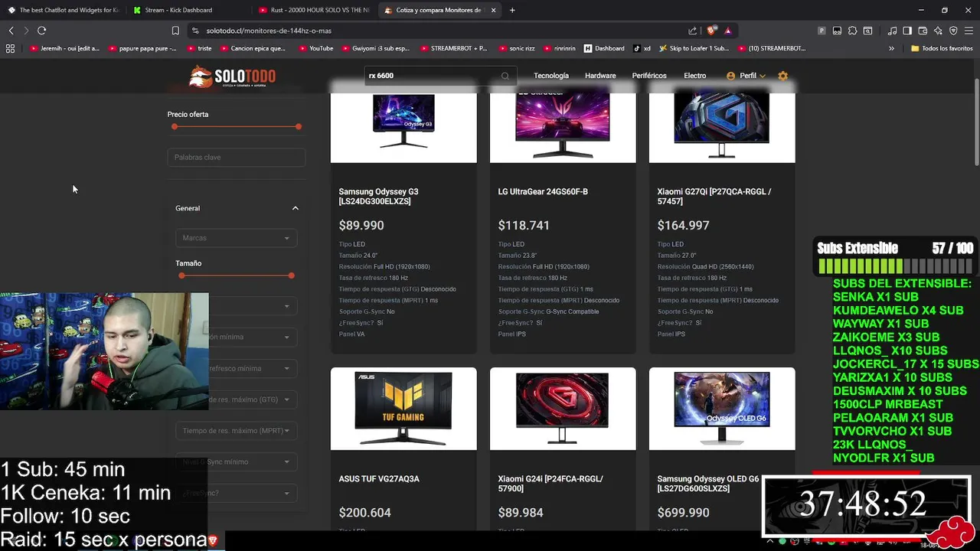
Task: Focus the Palabras clave input field
Action: tap(236, 158)
